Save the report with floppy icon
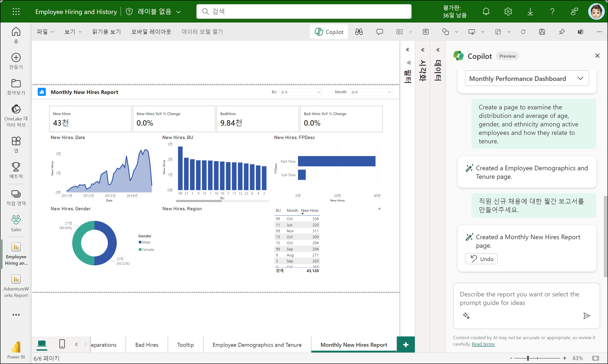 (x=542, y=32)
